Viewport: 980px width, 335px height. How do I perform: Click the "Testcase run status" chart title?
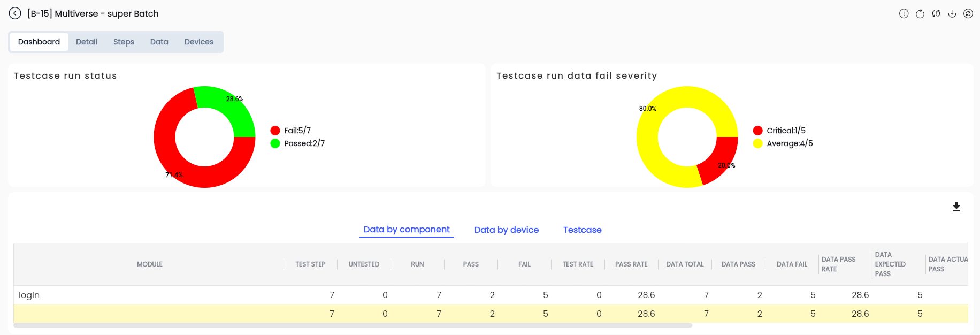[x=65, y=76]
